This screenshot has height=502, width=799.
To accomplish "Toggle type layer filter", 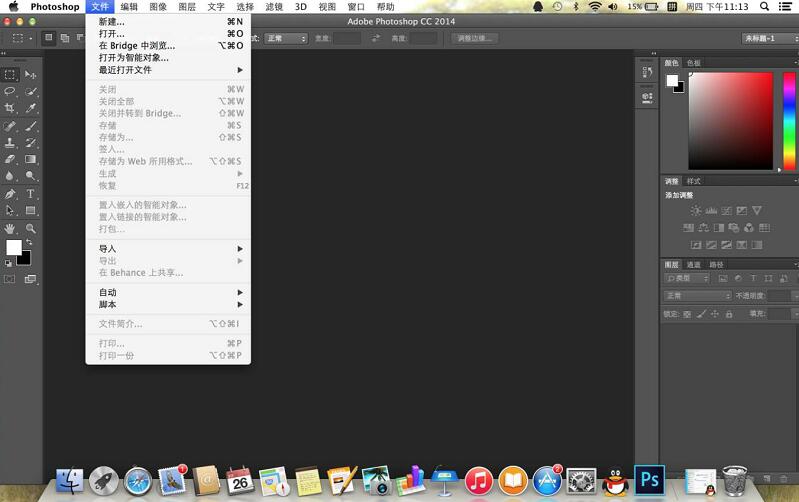I will point(753,278).
